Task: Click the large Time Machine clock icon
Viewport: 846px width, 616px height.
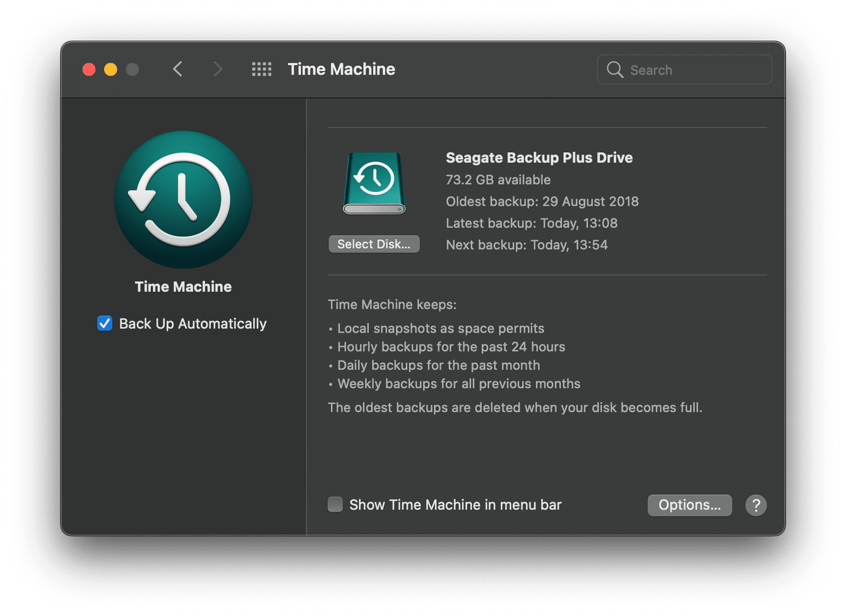Action: coord(183,199)
